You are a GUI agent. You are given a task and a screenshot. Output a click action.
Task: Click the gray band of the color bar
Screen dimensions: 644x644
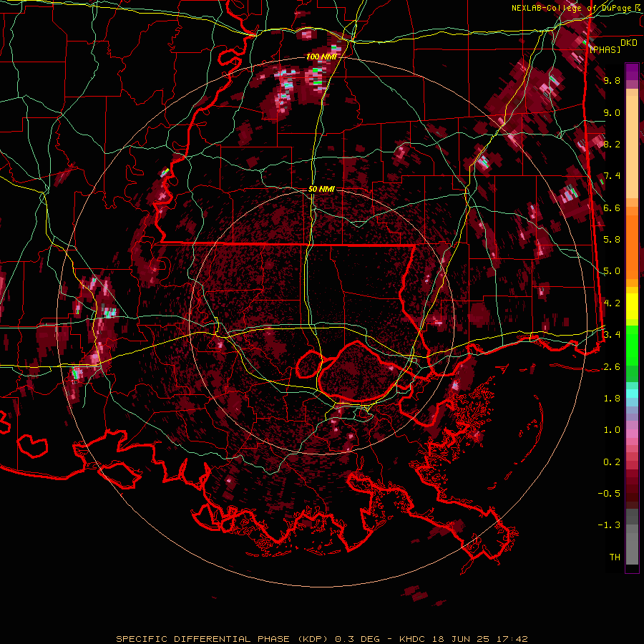632,537
